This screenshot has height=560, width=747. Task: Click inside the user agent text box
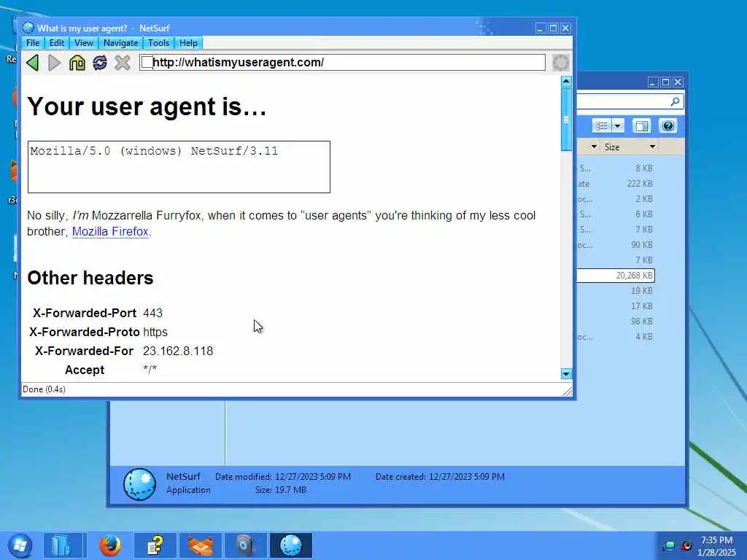tap(179, 167)
